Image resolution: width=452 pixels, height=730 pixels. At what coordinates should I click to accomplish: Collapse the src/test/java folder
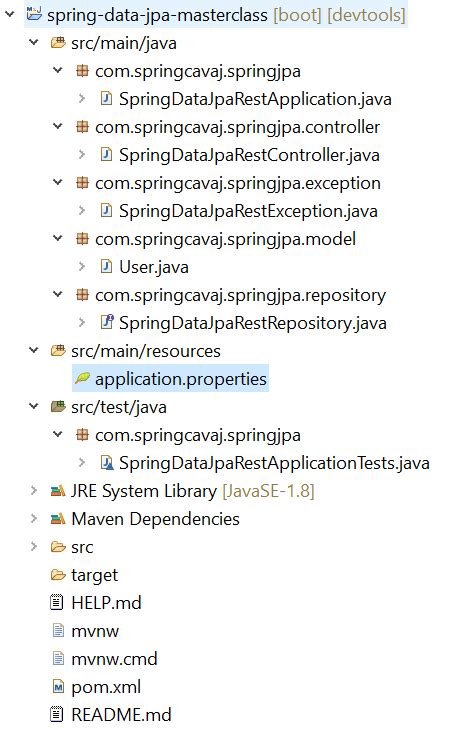tap(34, 406)
